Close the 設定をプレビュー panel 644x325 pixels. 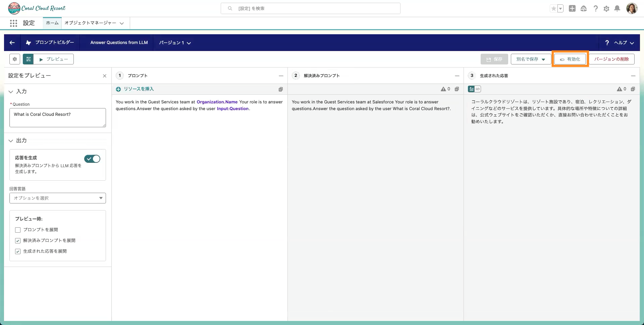click(x=105, y=76)
